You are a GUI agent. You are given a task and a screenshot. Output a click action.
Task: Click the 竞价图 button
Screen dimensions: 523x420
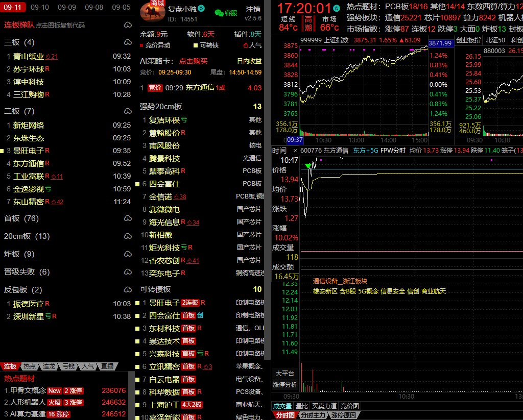349,406
